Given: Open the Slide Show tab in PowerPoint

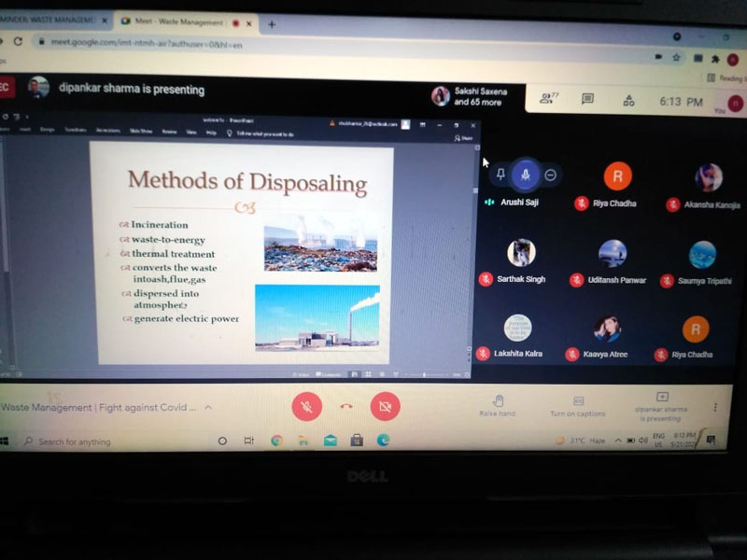Looking at the screenshot, I should click(140, 132).
